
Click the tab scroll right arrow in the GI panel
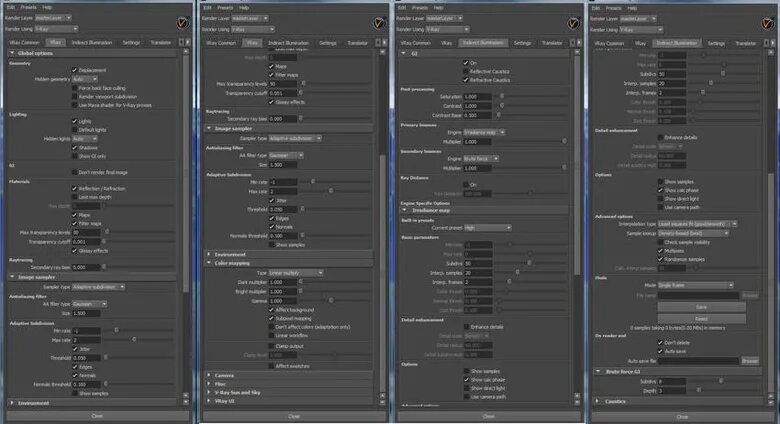(x=579, y=43)
